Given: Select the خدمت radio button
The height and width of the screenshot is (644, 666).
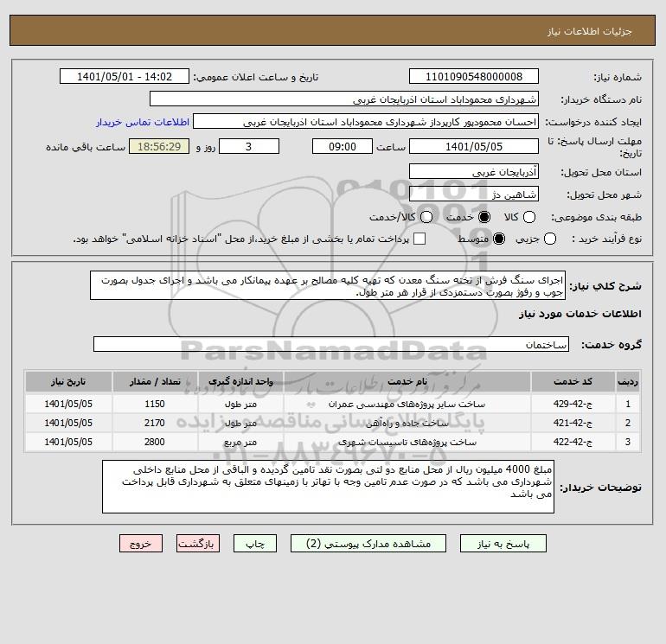Looking at the screenshot, I should click(x=484, y=217).
